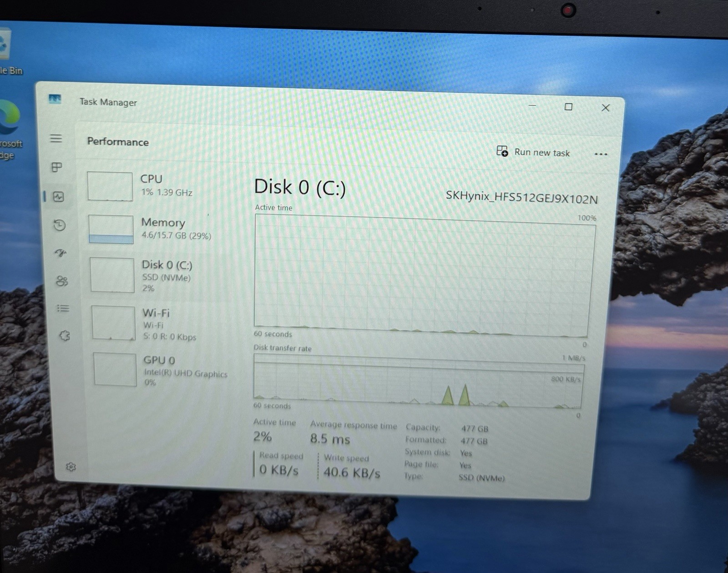This screenshot has width=728, height=573.
Task: Select the Performance page icon in sidebar
Action: pos(59,196)
